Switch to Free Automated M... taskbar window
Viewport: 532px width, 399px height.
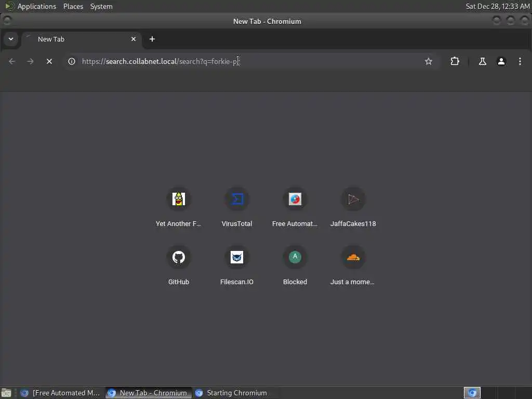click(x=60, y=393)
